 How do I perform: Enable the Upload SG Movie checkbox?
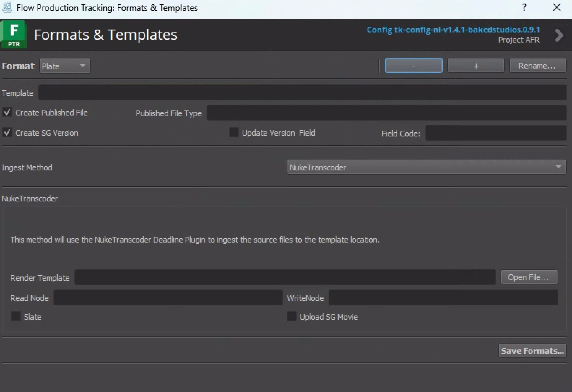pos(291,317)
